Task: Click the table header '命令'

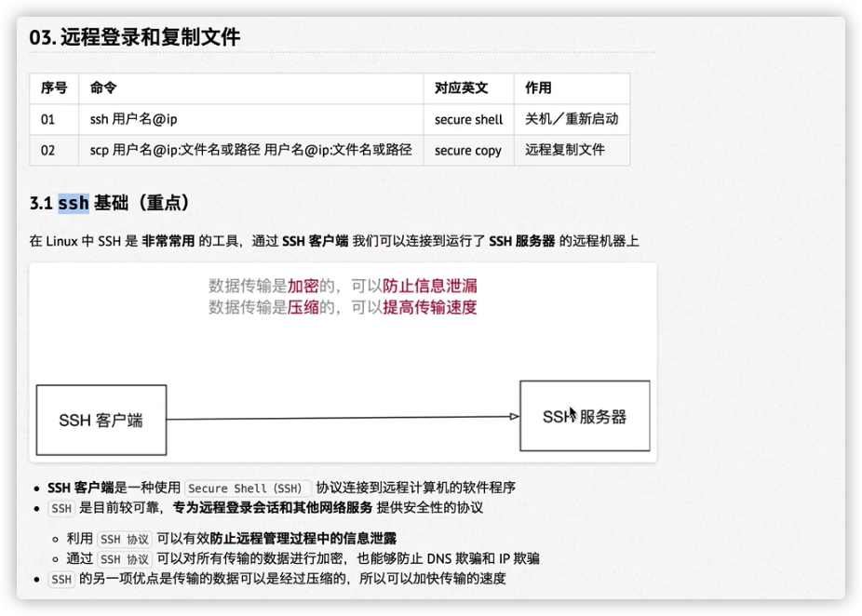Action: [103, 87]
